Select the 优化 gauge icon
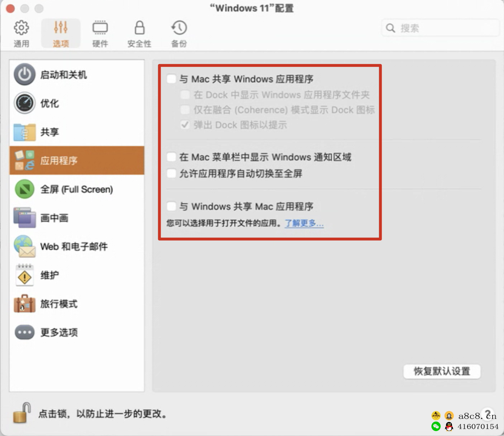This screenshot has height=436, width=504. (24, 103)
